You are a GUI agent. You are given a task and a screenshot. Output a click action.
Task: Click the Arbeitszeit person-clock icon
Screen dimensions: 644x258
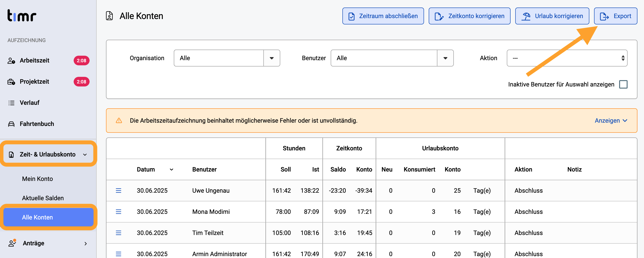(x=11, y=61)
